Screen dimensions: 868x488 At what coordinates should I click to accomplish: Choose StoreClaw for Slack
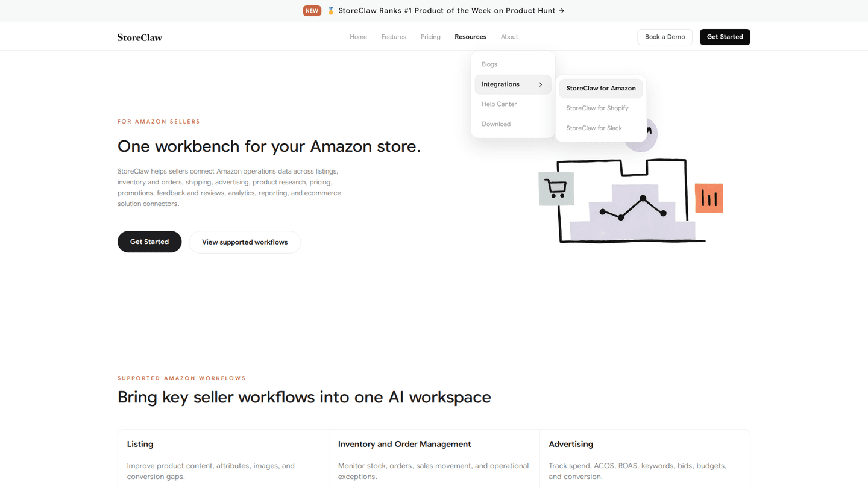click(601, 128)
